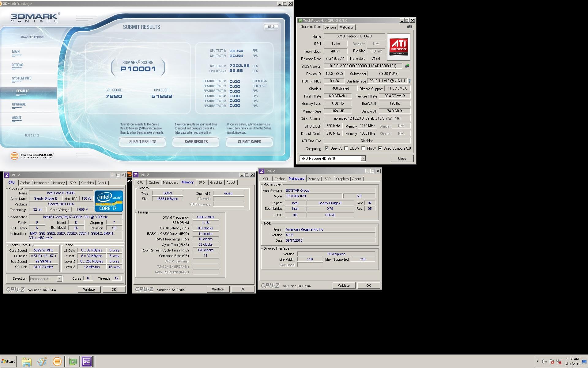This screenshot has width=588, height=368.
Task: Click the bus interface question mark icon
Action: pyautogui.click(x=409, y=81)
